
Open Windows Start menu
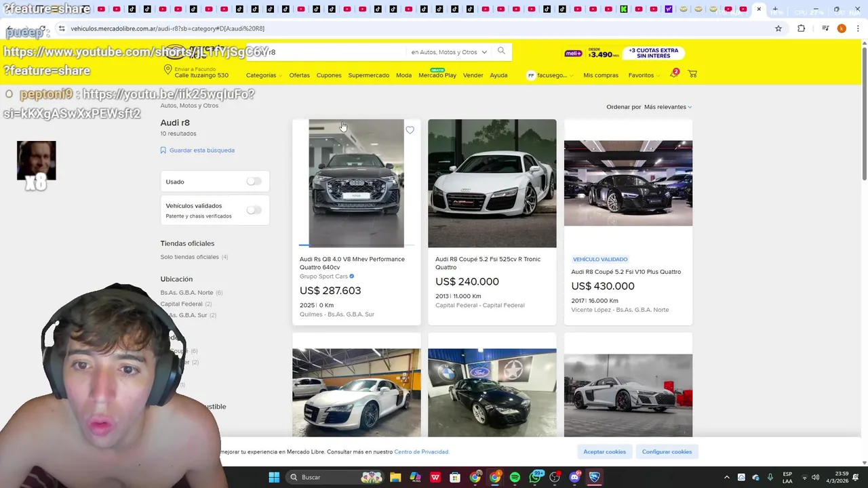tap(274, 477)
